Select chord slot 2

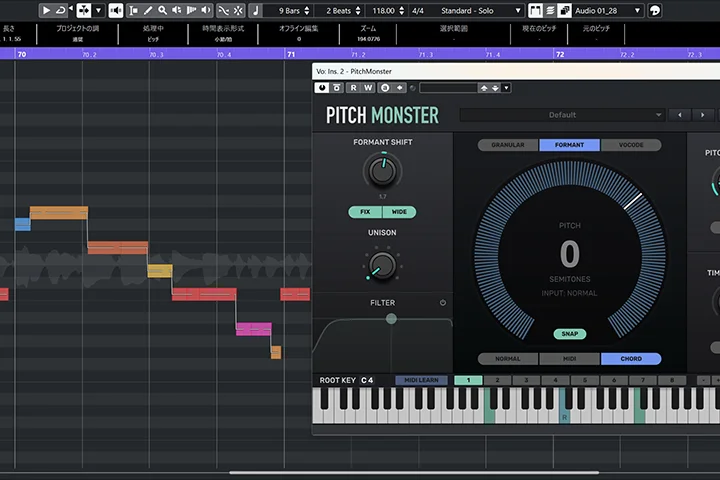[497, 380]
